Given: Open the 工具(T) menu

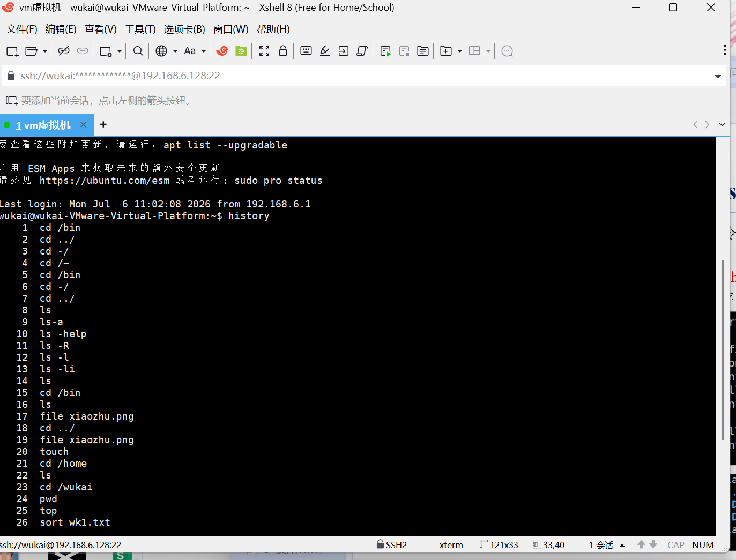Looking at the screenshot, I should (140, 29).
